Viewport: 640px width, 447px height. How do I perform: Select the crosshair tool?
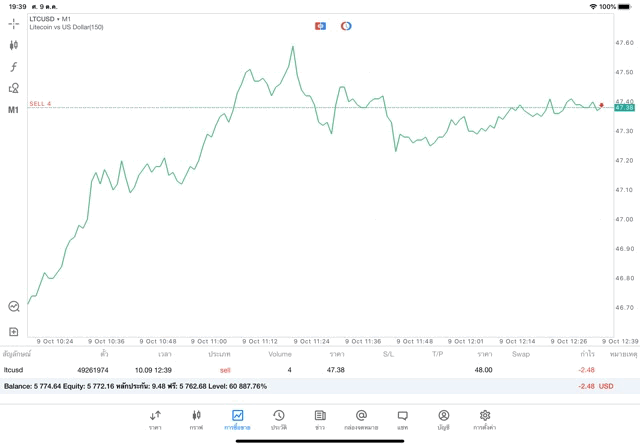[x=13, y=24]
